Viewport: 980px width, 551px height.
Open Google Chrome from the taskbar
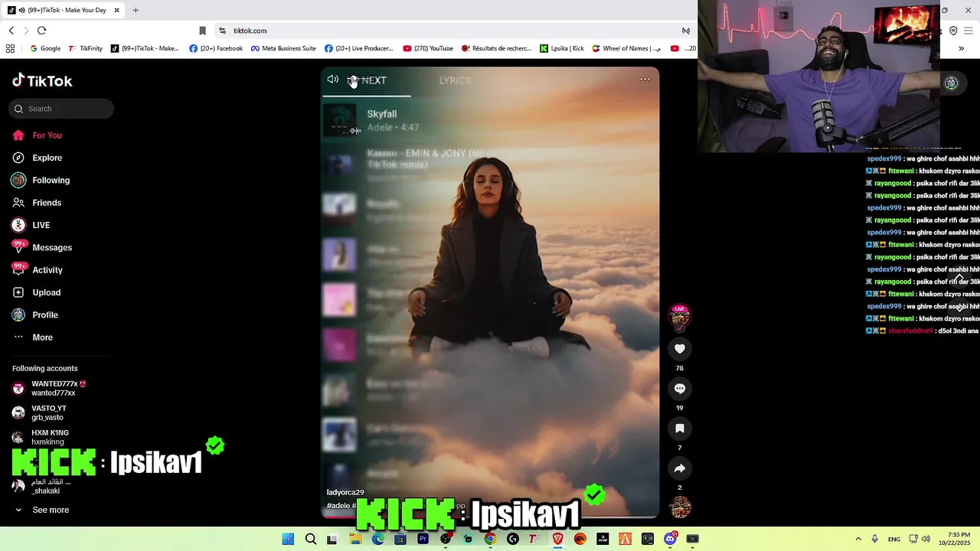tap(490, 539)
